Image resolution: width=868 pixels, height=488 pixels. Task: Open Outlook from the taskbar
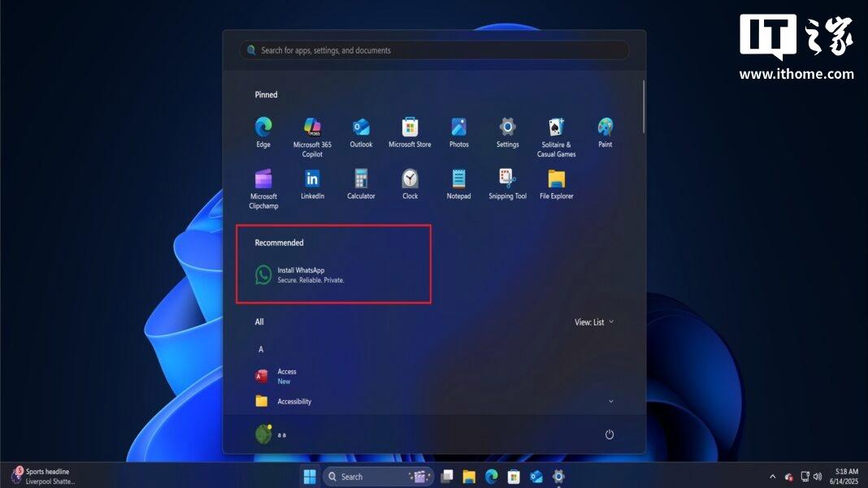(x=536, y=477)
